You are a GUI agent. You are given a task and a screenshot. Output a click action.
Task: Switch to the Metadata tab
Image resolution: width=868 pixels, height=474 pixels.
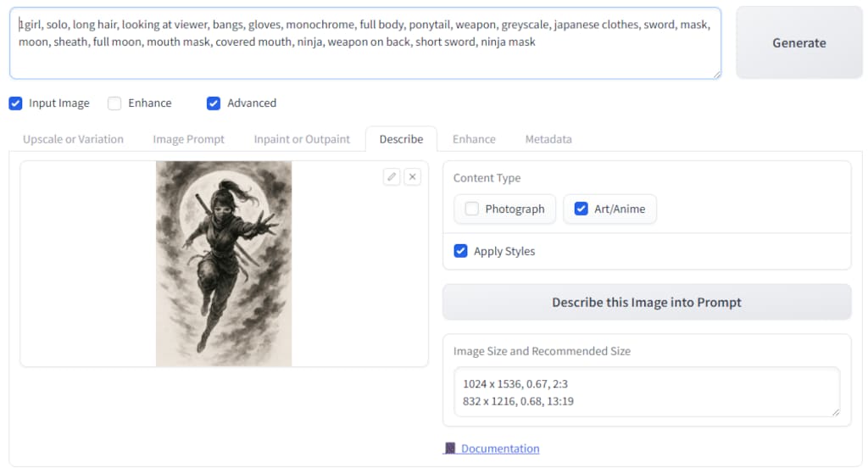(x=548, y=139)
